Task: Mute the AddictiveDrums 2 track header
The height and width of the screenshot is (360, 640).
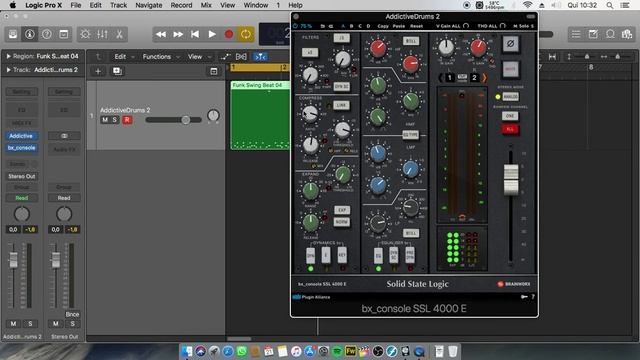Action: click(105, 120)
